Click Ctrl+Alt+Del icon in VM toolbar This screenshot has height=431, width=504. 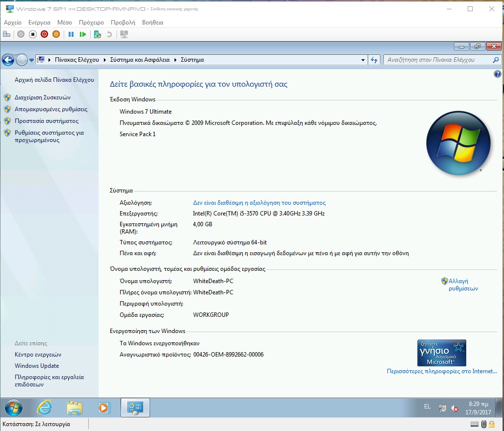6,34
